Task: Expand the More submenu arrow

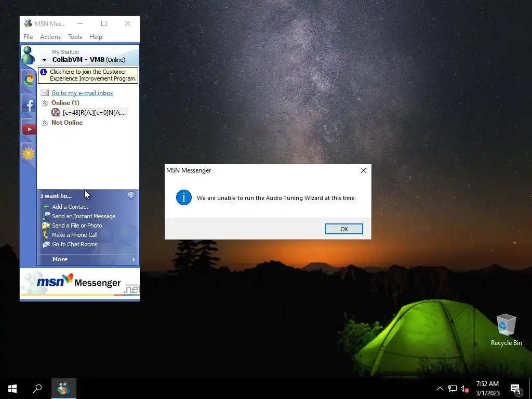Action: 134,260
